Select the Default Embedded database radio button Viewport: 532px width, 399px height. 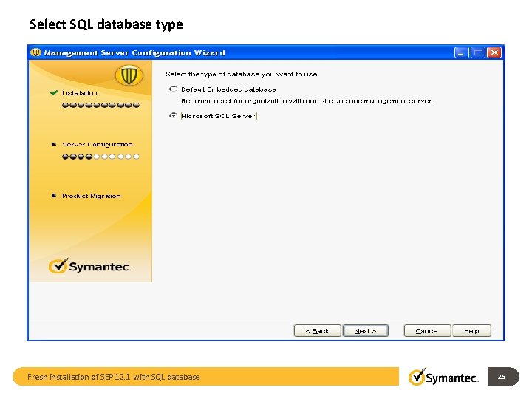173,89
